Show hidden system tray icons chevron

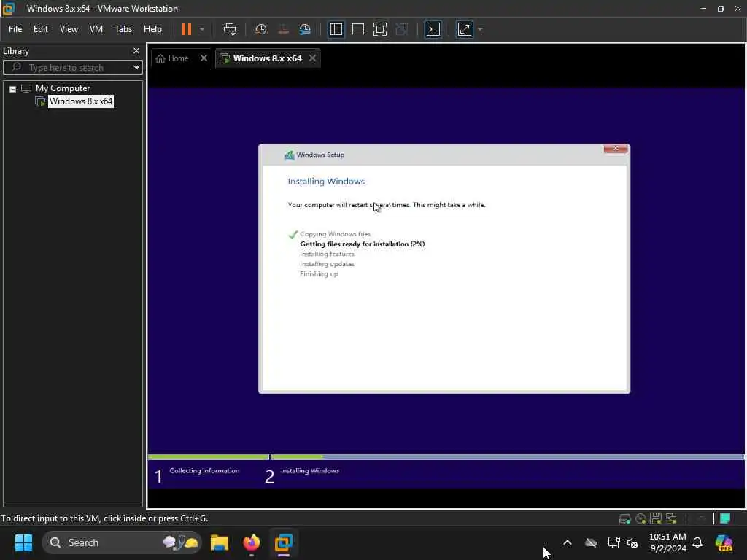coord(568,542)
